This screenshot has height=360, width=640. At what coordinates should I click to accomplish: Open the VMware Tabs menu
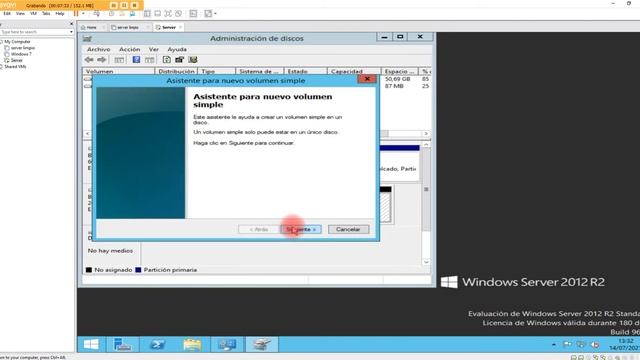(46, 13)
